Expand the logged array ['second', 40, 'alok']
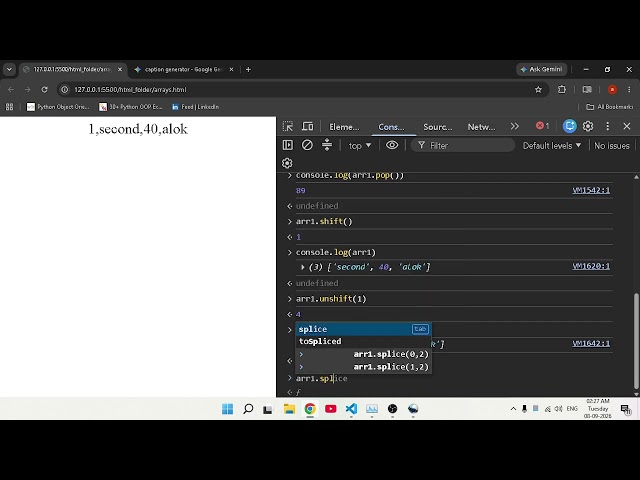This screenshot has width=640, height=480. tap(303, 267)
